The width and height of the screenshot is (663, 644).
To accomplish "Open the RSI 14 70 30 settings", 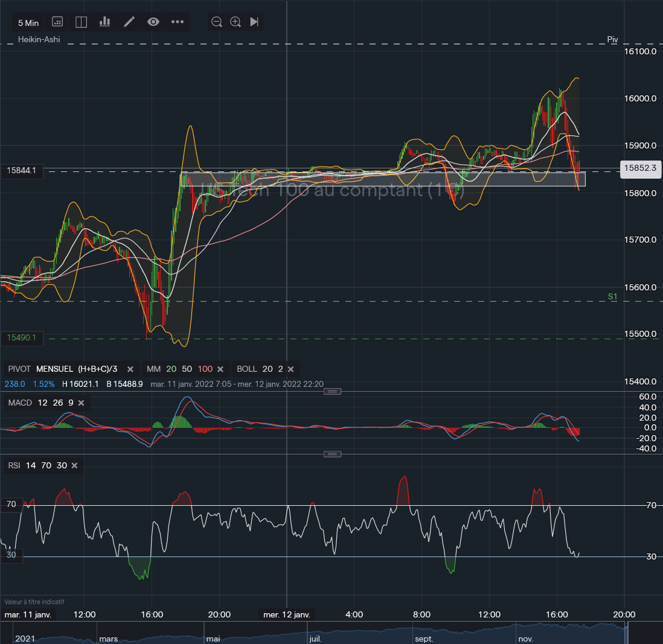I will (x=37, y=465).
